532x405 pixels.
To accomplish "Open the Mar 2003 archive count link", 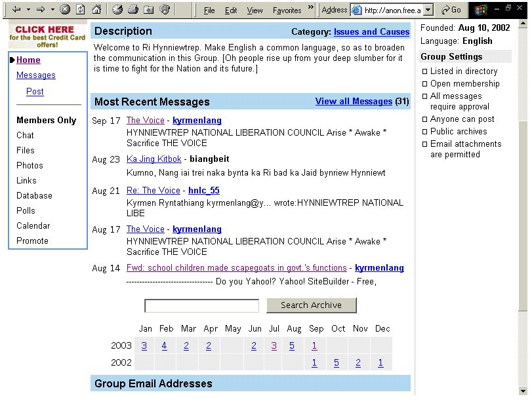I will pos(186,345).
